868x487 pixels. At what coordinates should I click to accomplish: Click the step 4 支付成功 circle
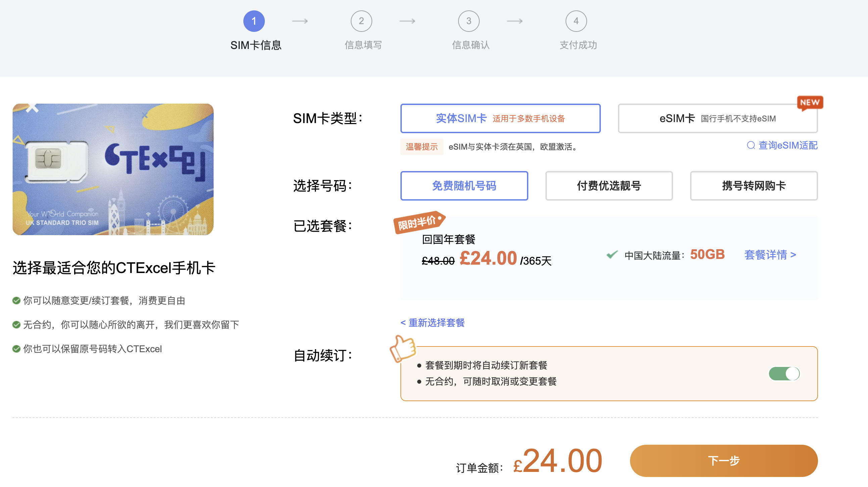pyautogui.click(x=576, y=21)
